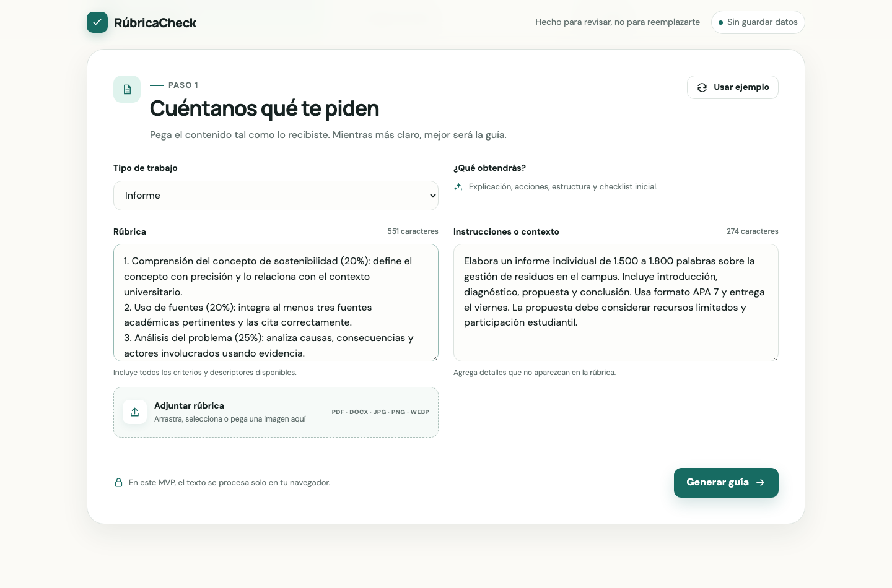Click 'Pega el contenido tal como lo recibiste' subtitle
Screen dimensions: 892x588
328,135
